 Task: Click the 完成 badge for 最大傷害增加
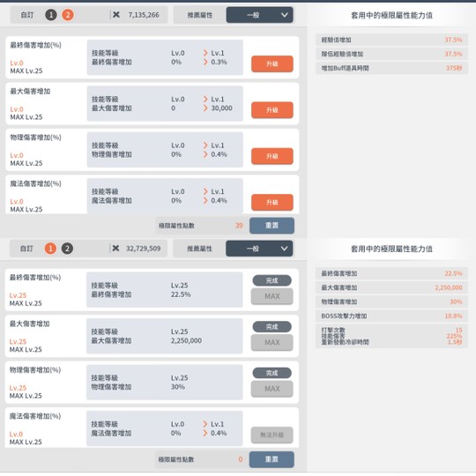point(272,327)
